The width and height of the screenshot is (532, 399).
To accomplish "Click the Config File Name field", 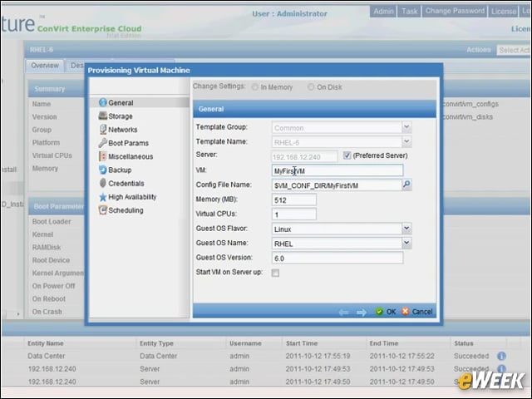I will coord(337,185).
